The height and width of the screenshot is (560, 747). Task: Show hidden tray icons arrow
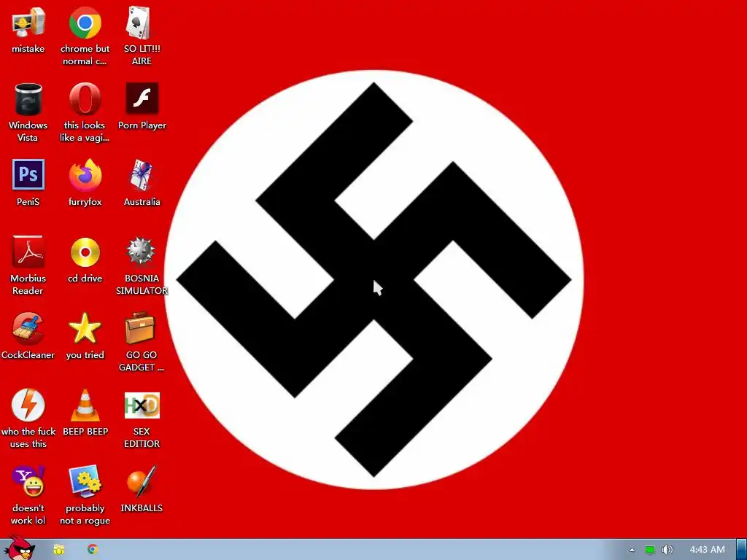pos(632,550)
